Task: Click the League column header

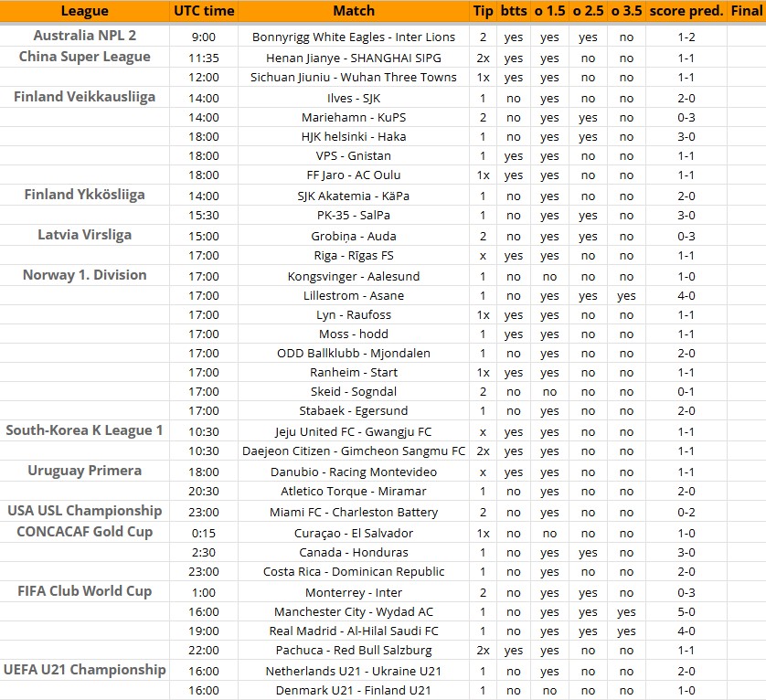Action: (84, 11)
